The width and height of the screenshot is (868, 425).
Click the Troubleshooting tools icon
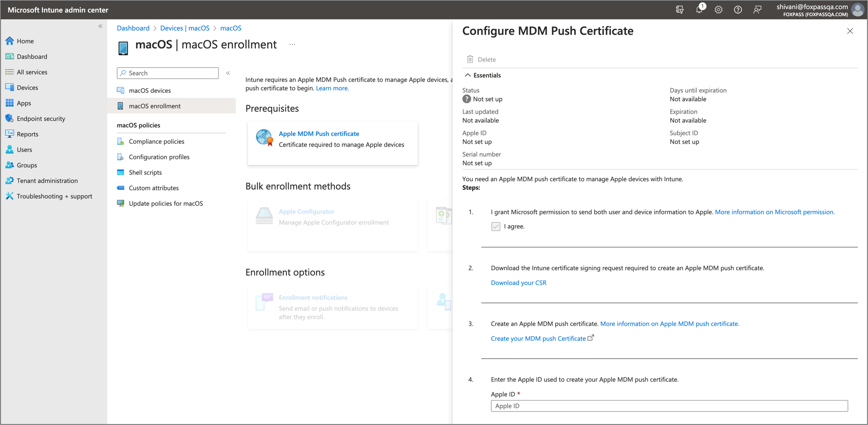click(x=9, y=196)
